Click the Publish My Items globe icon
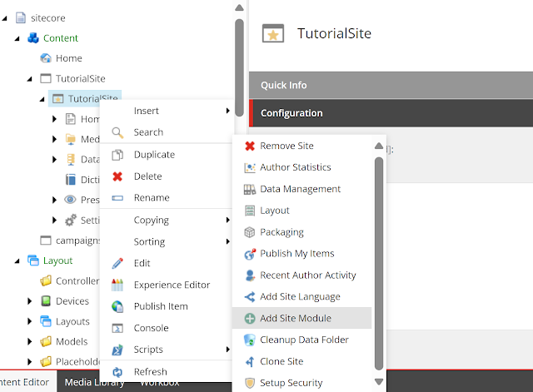This screenshot has width=533, height=392. [x=250, y=254]
